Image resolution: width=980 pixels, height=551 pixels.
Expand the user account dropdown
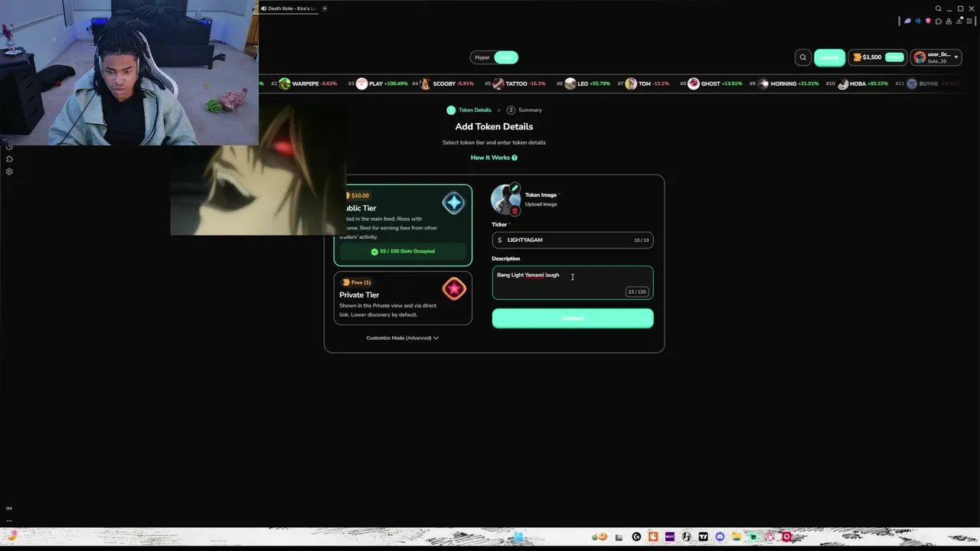coord(936,57)
